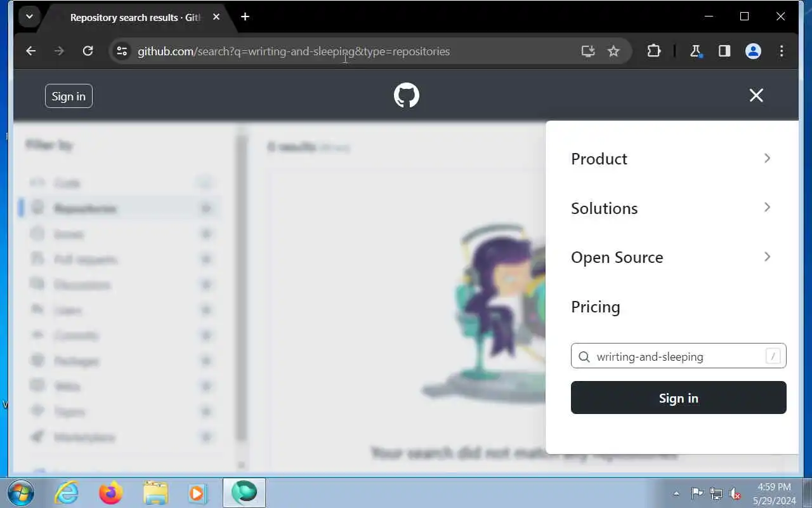Viewport: 812px width, 508px height.
Task: Open the tab search dropdown arrow
Action: [x=29, y=17]
